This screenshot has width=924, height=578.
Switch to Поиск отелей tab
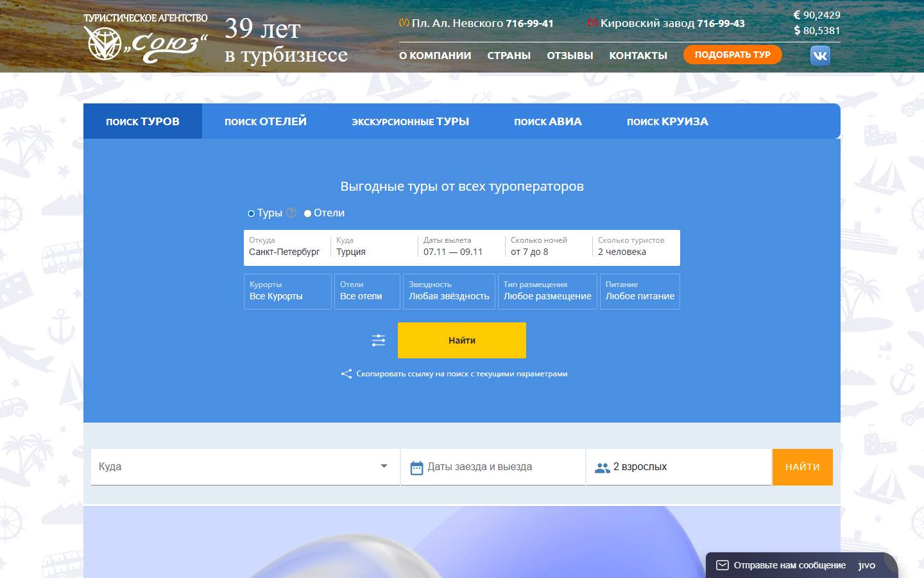(266, 121)
